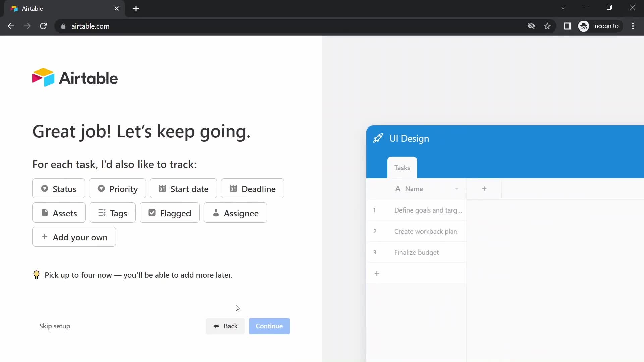
Task: Click the Continue button
Action: pos(269,326)
